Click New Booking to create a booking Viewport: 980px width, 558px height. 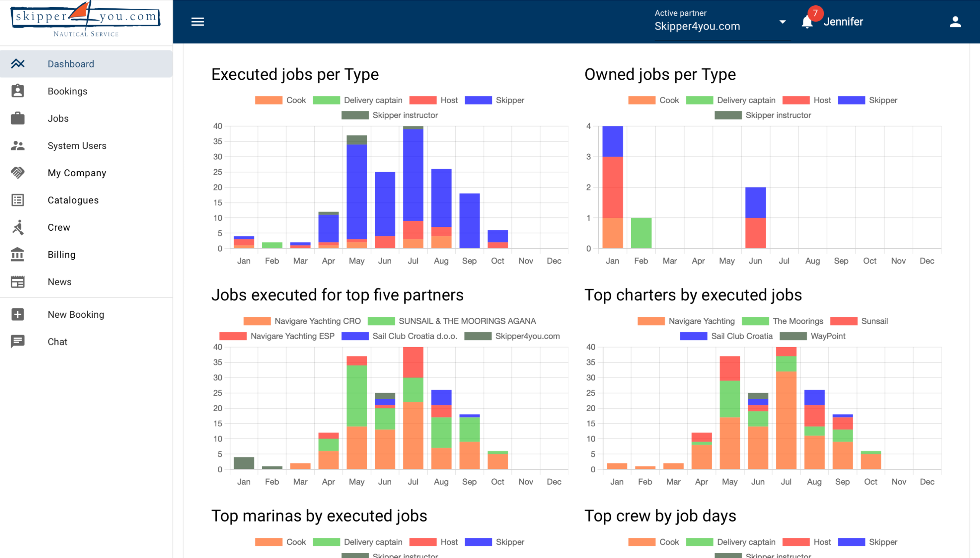[x=75, y=314]
